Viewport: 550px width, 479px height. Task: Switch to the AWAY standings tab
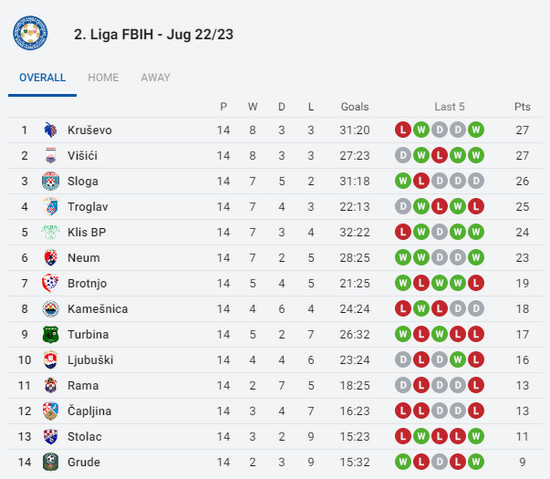tap(155, 77)
